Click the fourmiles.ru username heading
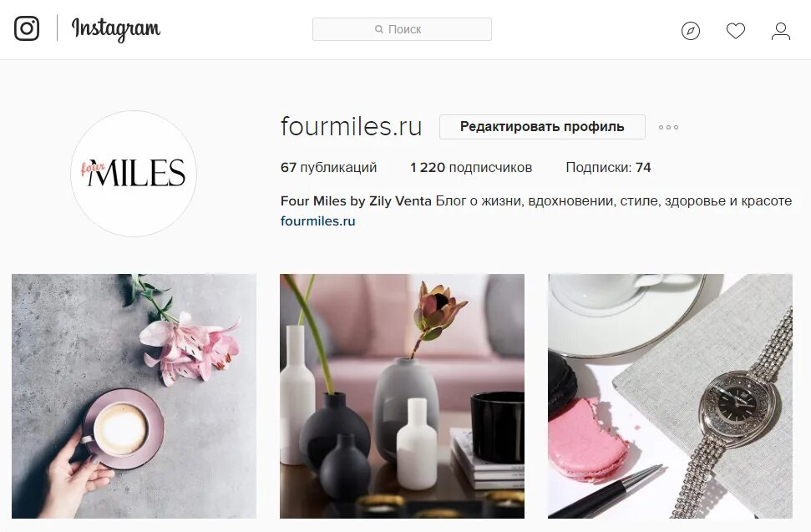The height and width of the screenshot is (532, 811). tap(351, 126)
